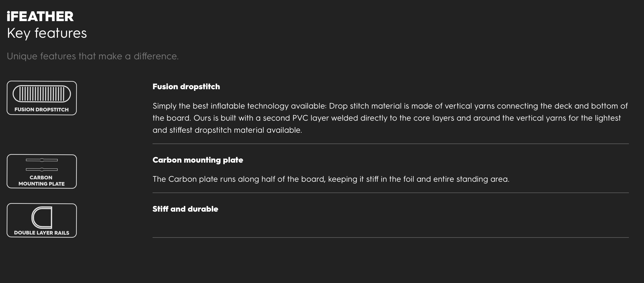Image resolution: width=644 pixels, height=283 pixels.
Task: Click the upper slot line in the Carbon Mounting Plate icon
Action: tap(42, 160)
